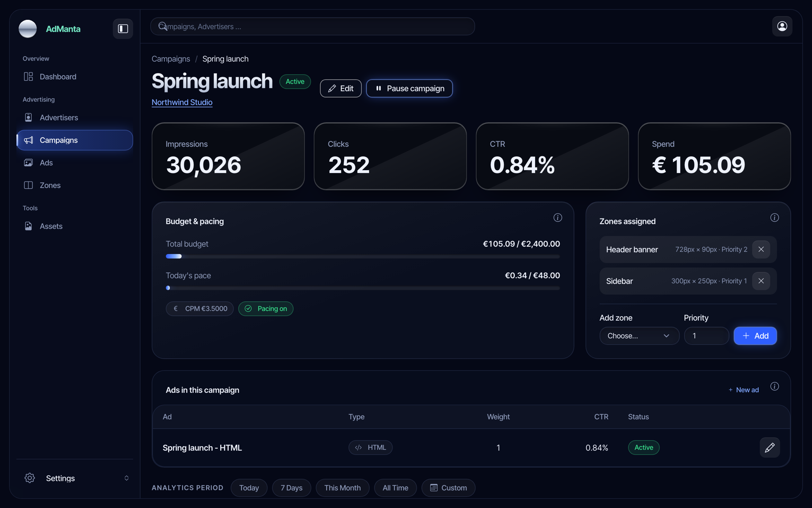The height and width of the screenshot is (508, 812).
Task: Expand the Settings menu
Action: (75, 478)
